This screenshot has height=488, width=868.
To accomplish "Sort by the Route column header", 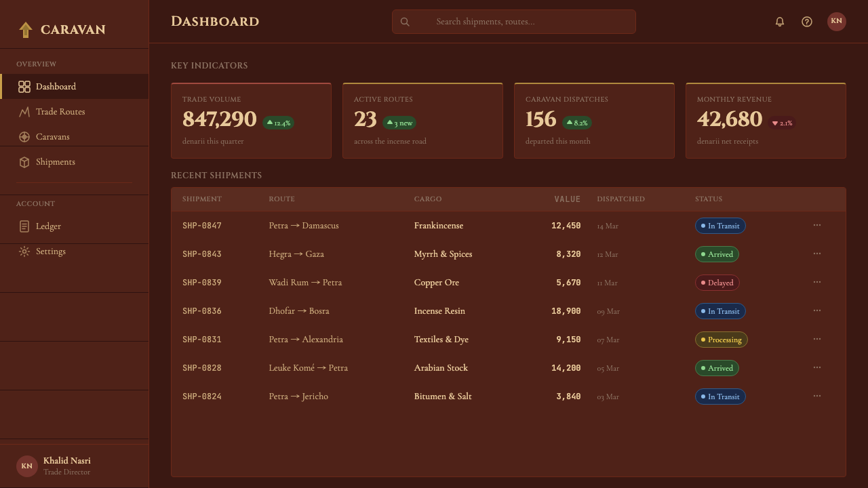I will 281,199.
